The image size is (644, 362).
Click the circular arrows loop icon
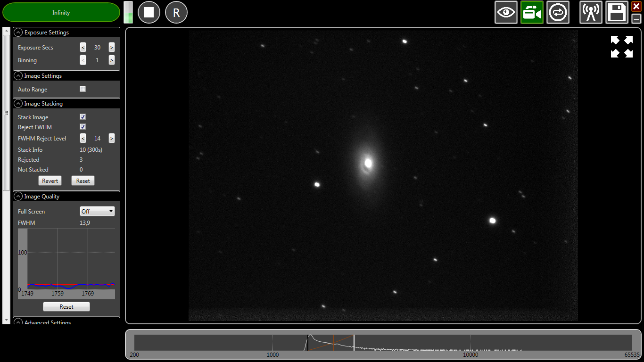pyautogui.click(x=558, y=12)
